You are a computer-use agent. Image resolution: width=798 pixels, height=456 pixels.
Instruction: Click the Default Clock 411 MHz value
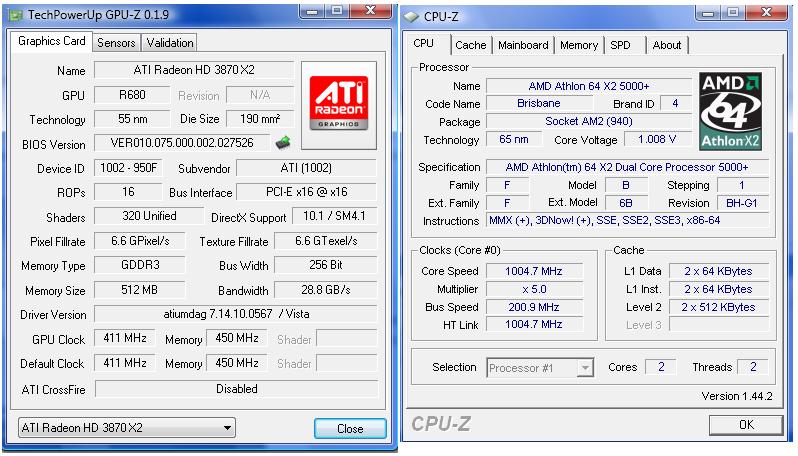[125, 363]
